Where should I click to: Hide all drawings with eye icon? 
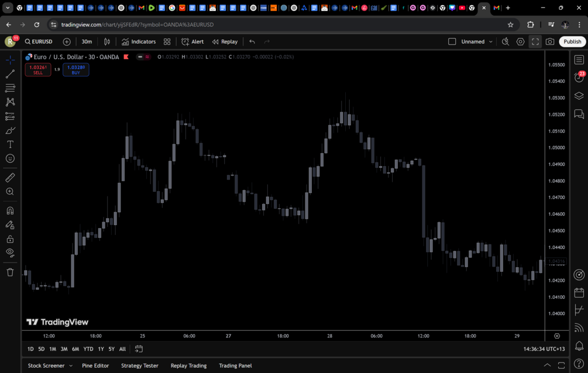tap(10, 253)
